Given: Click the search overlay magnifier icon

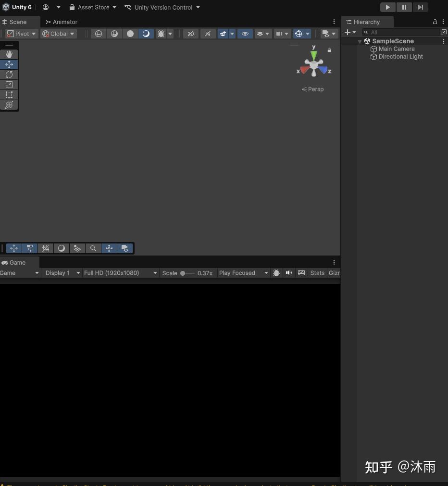Looking at the screenshot, I should [93, 248].
